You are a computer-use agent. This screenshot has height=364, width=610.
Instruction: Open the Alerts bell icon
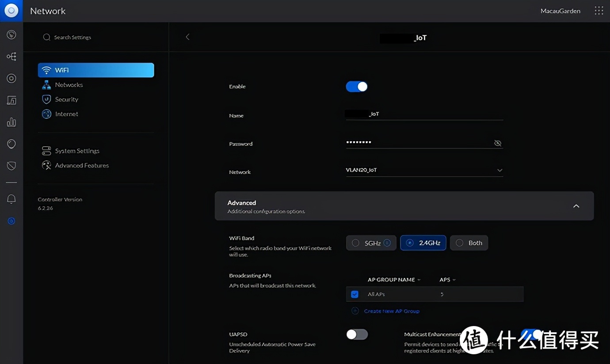11,199
